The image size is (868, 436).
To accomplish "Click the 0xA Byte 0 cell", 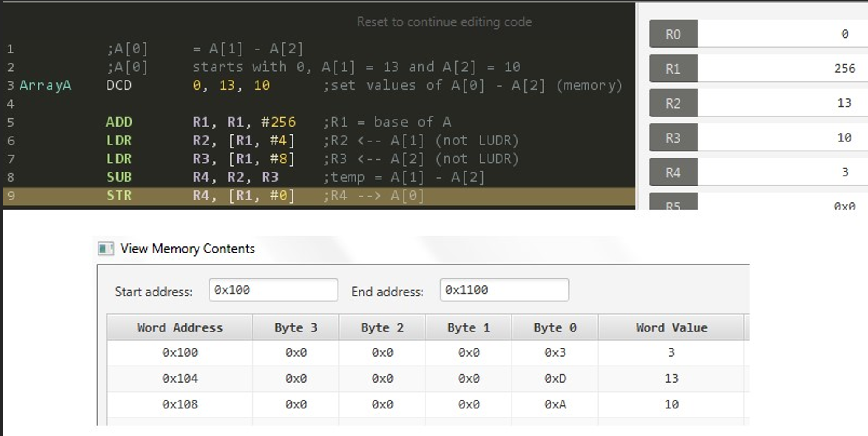I will pyautogui.click(x=555, y=404).
